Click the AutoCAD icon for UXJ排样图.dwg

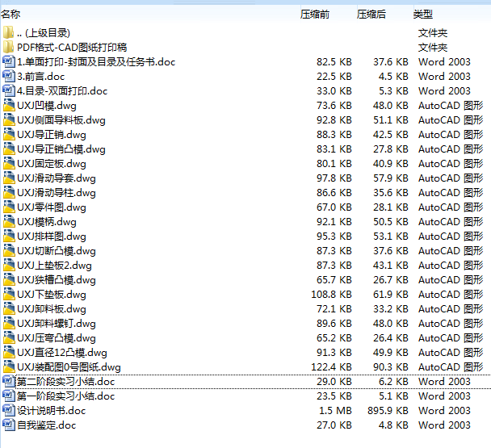coord(9,236)
